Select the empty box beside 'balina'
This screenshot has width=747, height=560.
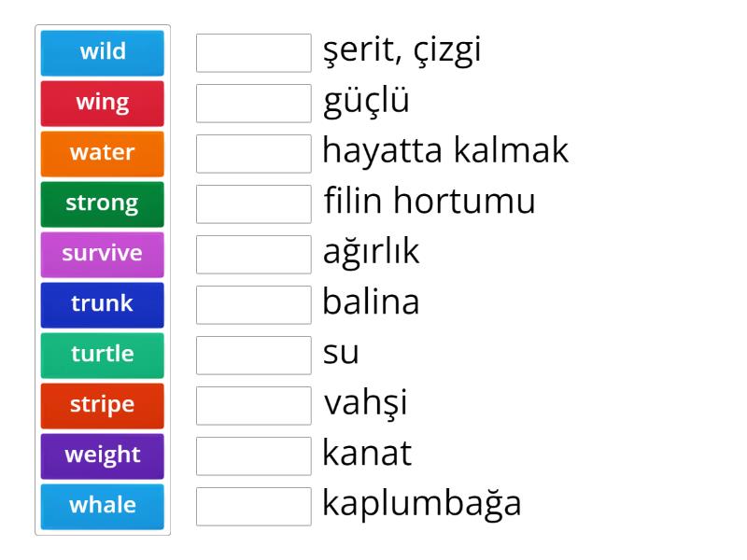pyautogui.click(x=254, y=305)
